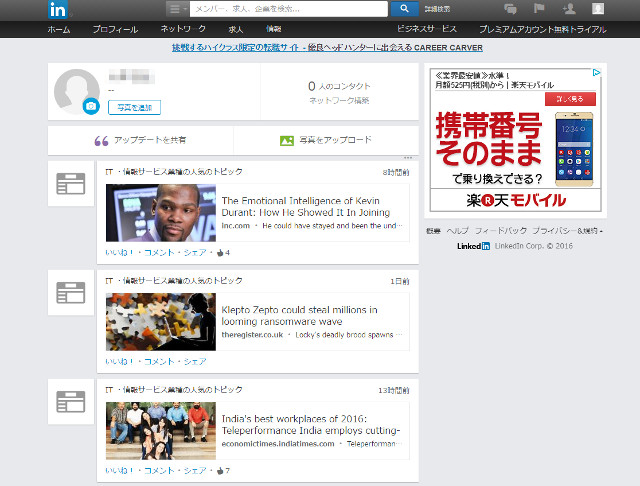The width and height of the screenshot is (640, 486).
Task: Comment on the India's best workplaces post
Action: point(159,470)
